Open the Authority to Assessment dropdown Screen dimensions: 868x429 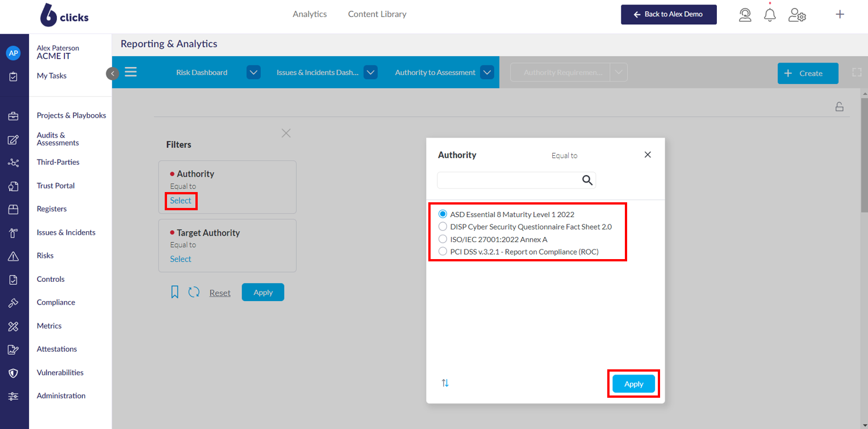pyautogui.click(x=487, y=72)
